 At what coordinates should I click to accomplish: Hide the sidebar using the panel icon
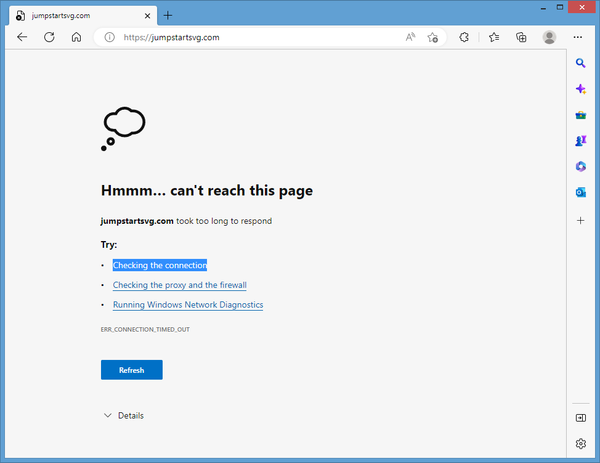[580, 418]
